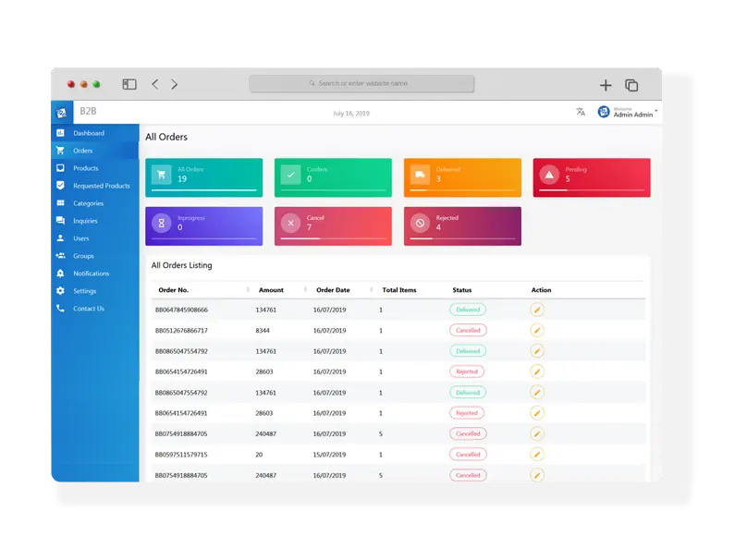Open Inquiries in the sidebar
The width and height of the screenshot is (747, 560).
click(95, 221)
